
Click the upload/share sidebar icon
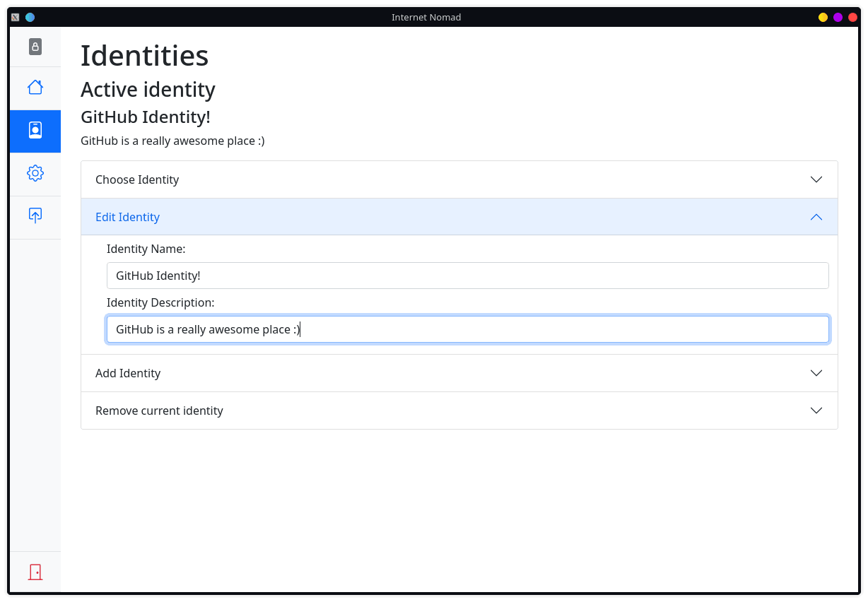tap(35, 216)
